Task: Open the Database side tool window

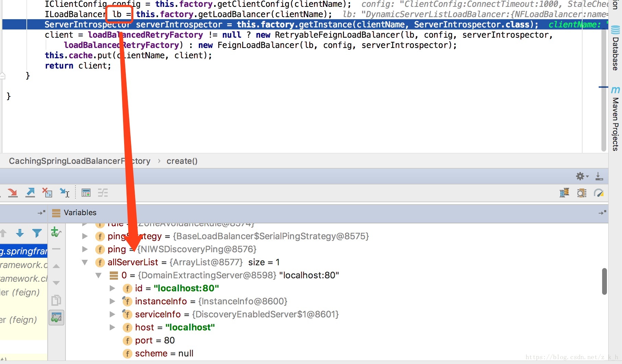Action: pyautogui.click(x=615, y=49)
